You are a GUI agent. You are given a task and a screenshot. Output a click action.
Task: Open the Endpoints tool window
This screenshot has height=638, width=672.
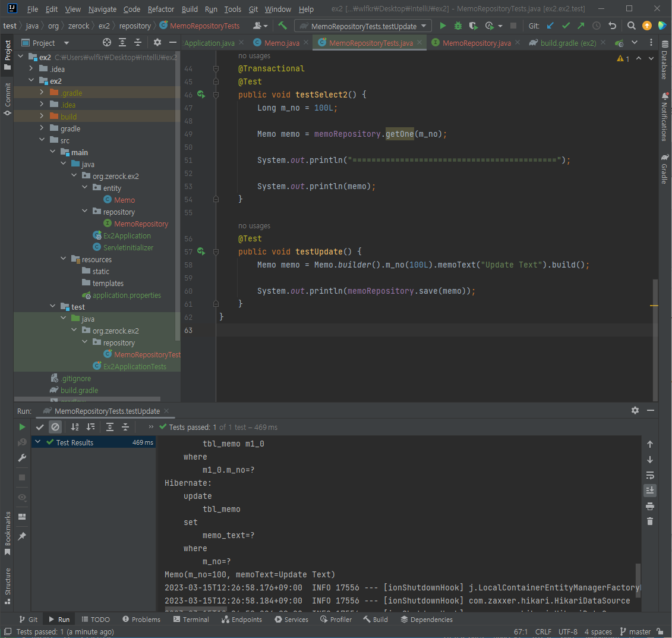pyautogui.click(x=242, y=620)
